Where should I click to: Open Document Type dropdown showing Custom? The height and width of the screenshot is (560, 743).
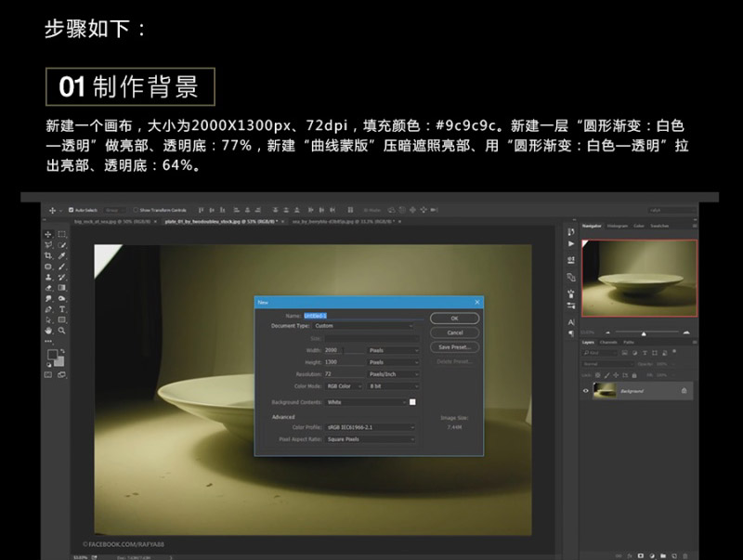(363, 326)
